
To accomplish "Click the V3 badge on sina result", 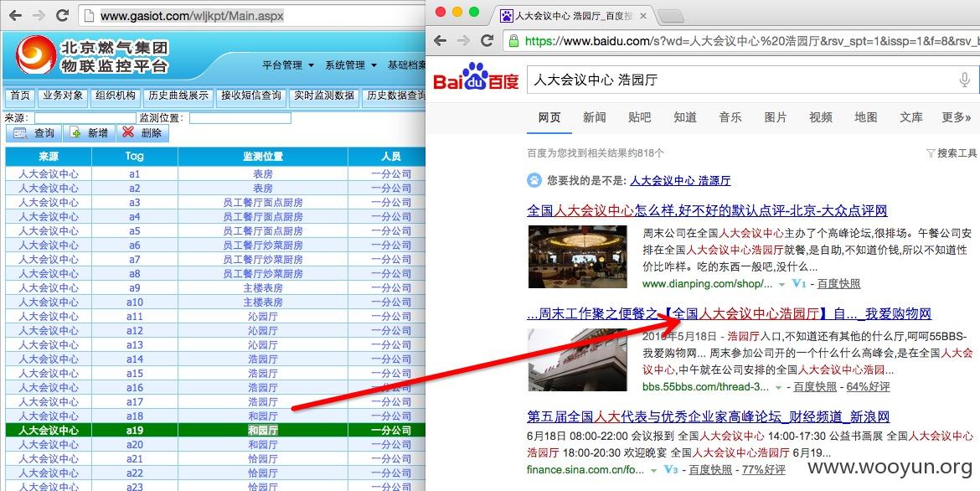I will pyautogui.click(x=671, y=469).
